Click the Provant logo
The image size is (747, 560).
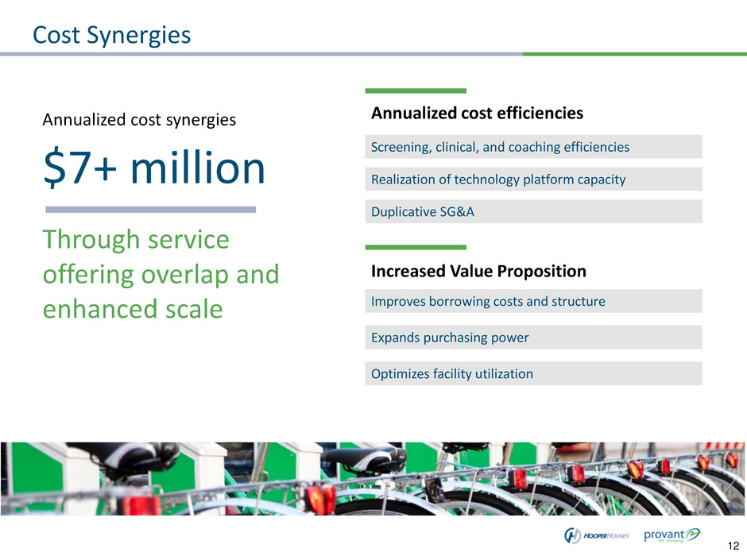tap(672, 535)
